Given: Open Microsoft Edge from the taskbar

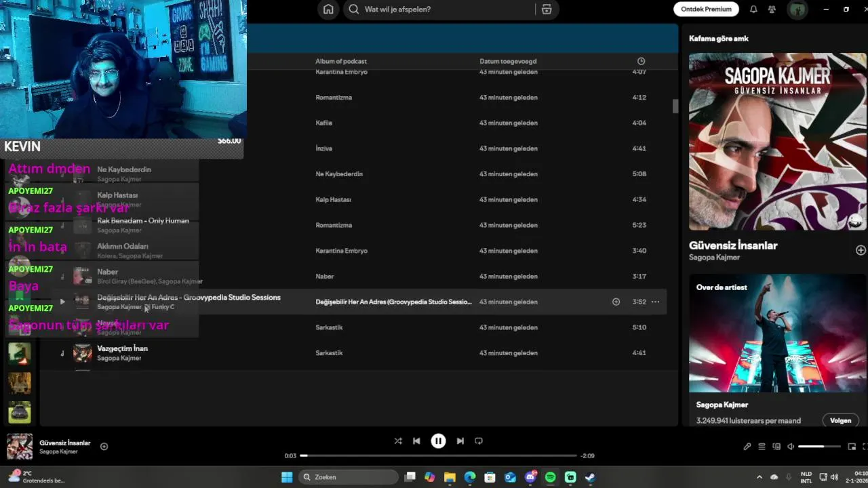Looking at the screenshot, I should [x=470, y=477].
